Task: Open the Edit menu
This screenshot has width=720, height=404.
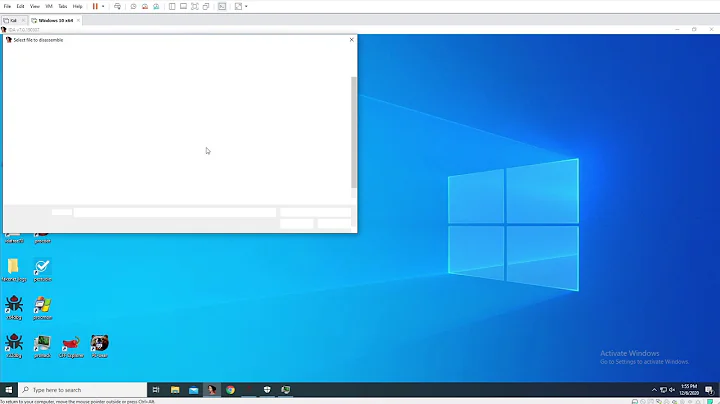Action: click(x=20, y=6)
